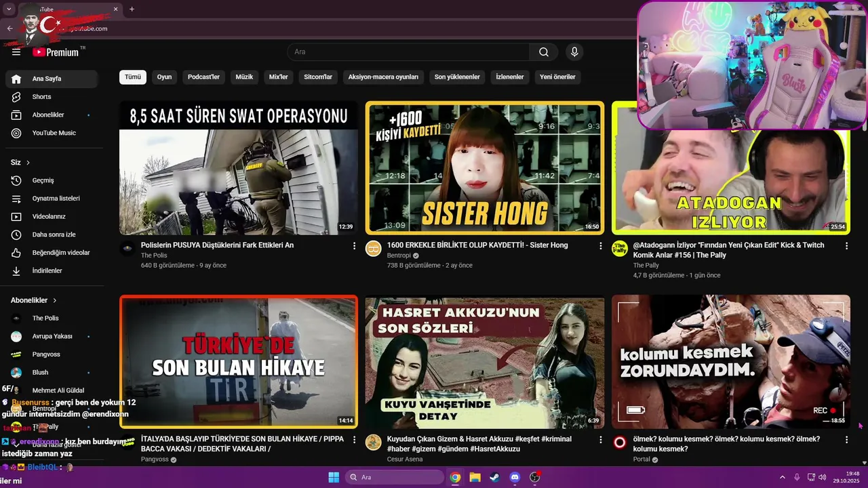Go to Abonelikler in the sidebar

(x=52, y=115)
